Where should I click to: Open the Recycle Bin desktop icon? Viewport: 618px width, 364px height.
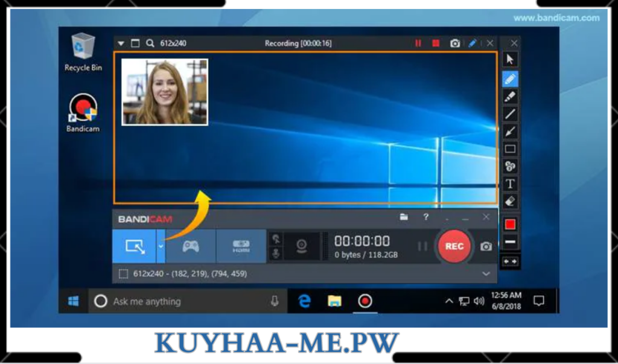(83, 53)
